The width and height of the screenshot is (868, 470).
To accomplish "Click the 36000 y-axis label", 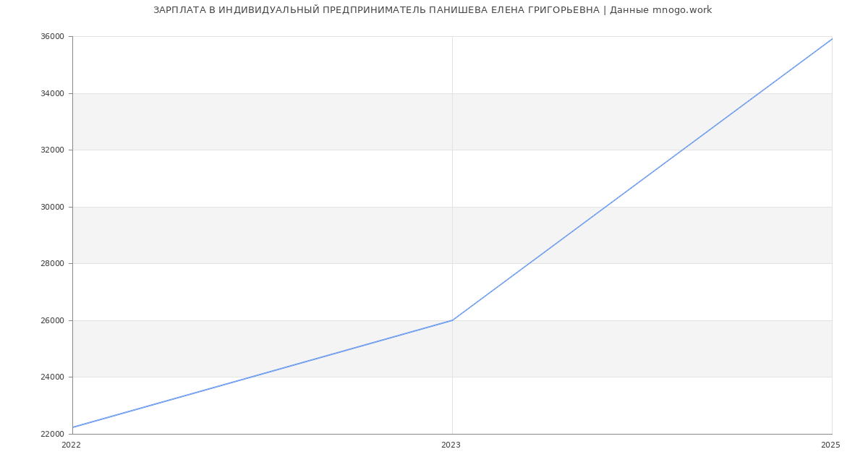I will (51, 37).
